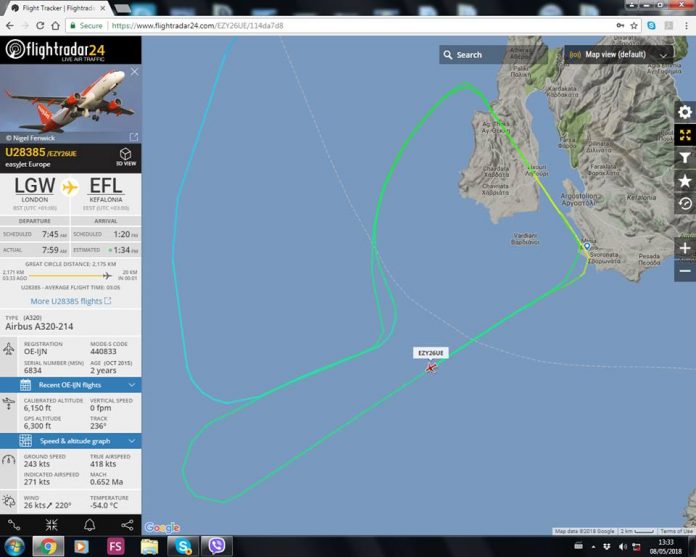Close the flight details panel
Image resolution: width=696 pixels, height=557 pixels.
click(x=134, y=72)
